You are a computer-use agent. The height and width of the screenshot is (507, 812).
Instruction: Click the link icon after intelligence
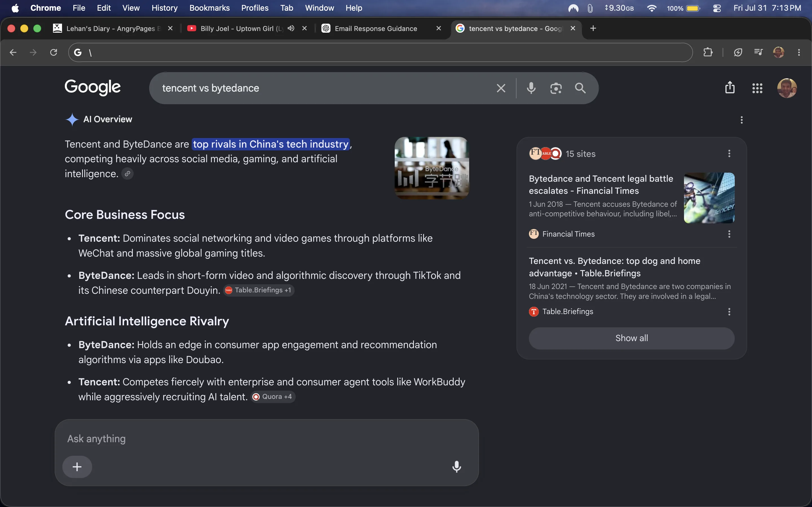pyautogui.click(x=127, y=174)
